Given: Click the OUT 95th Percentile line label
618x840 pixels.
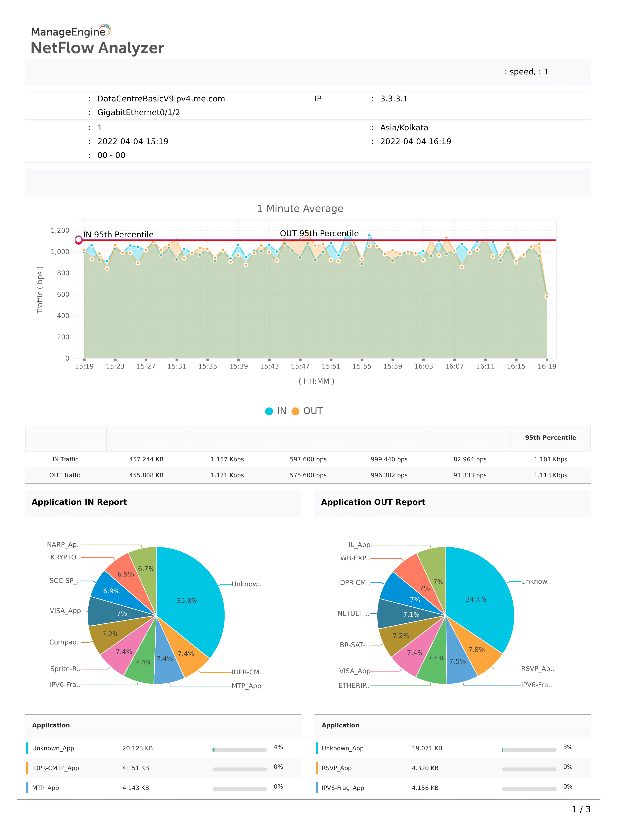Looking at the screenshot, I should click(x=319, y=233).
